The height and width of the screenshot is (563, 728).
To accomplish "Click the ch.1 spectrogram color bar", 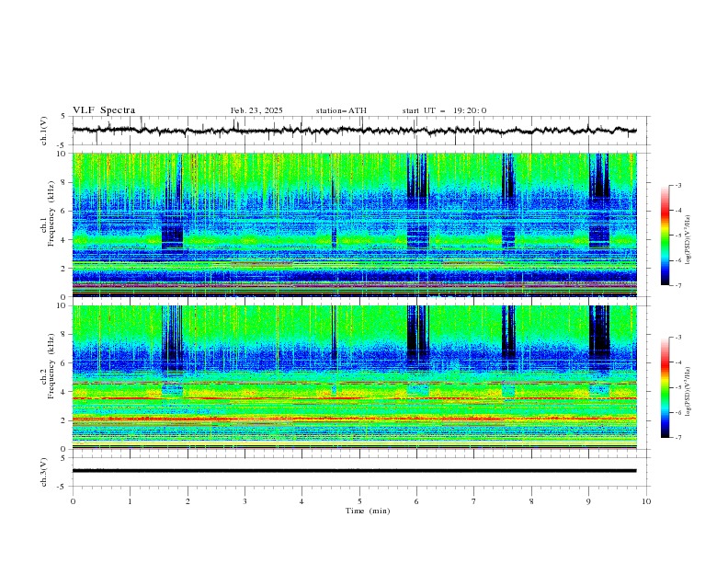I will coord(665,236).
